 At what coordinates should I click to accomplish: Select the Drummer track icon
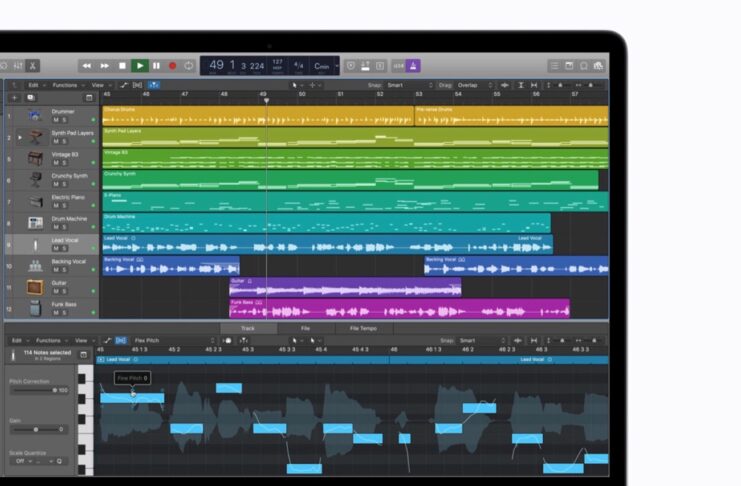click(35, 115)
